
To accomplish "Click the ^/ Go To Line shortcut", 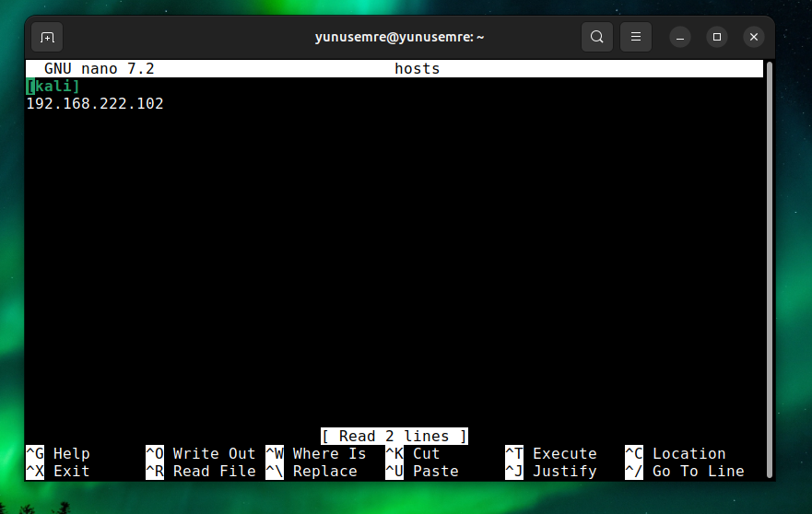I will [x=684, y=471].
